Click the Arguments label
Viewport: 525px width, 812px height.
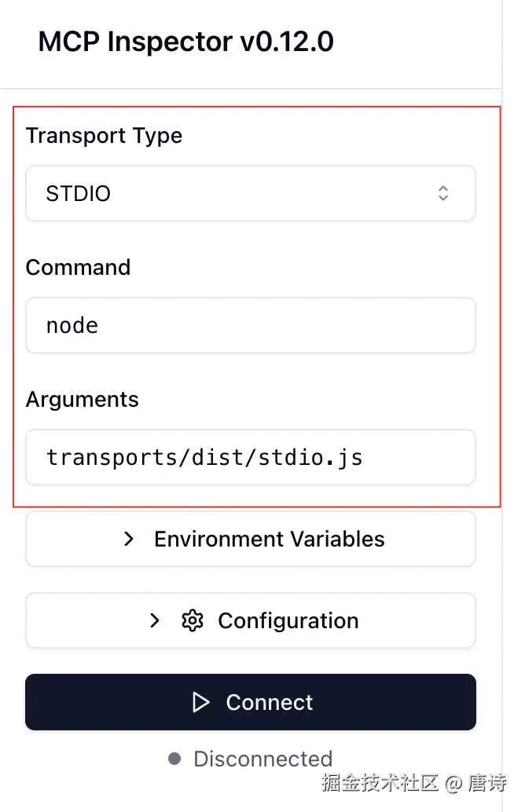[82, 400]
